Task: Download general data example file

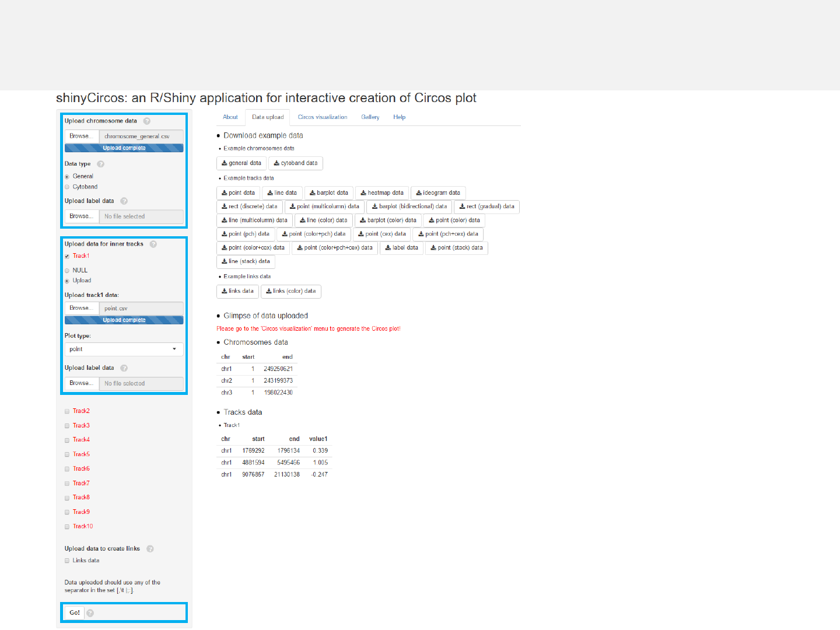Action: click(x=242, y=163)
